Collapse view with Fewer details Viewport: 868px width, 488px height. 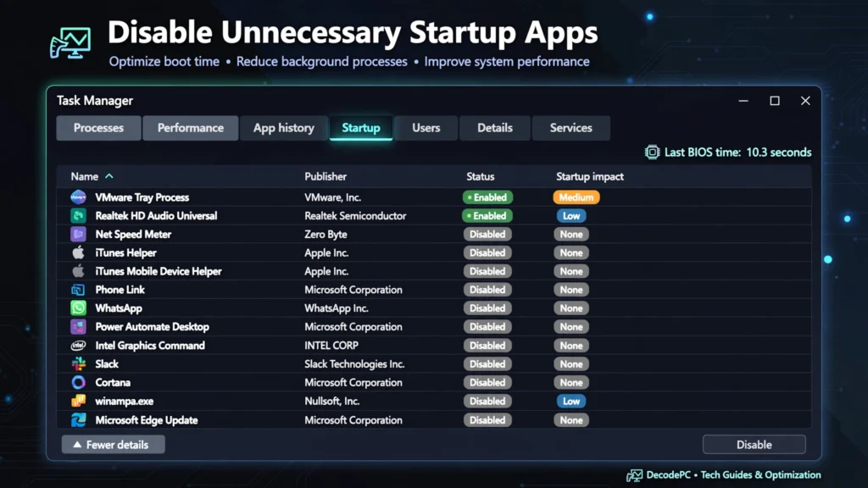113,444
